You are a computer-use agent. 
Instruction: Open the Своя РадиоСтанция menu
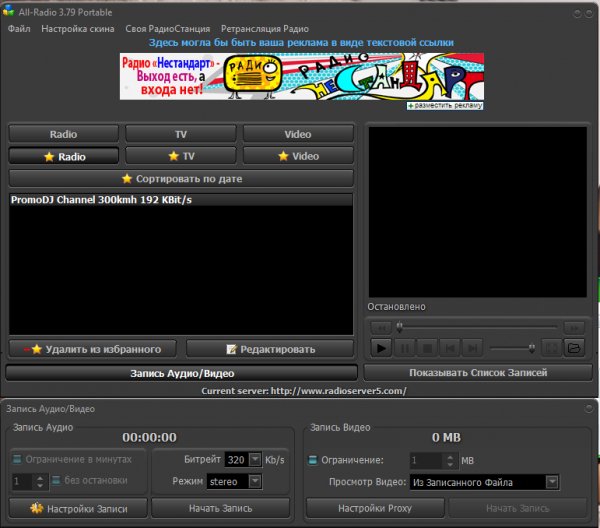[x=168, y=29]
